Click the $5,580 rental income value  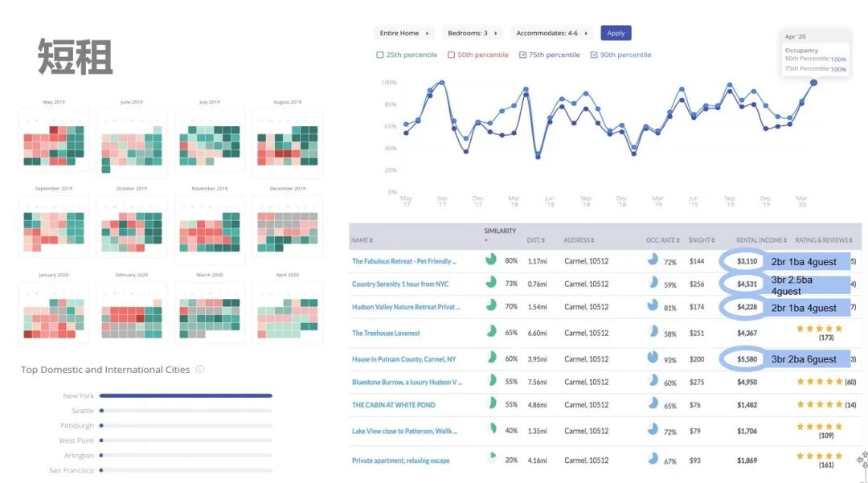coord(747,359)
